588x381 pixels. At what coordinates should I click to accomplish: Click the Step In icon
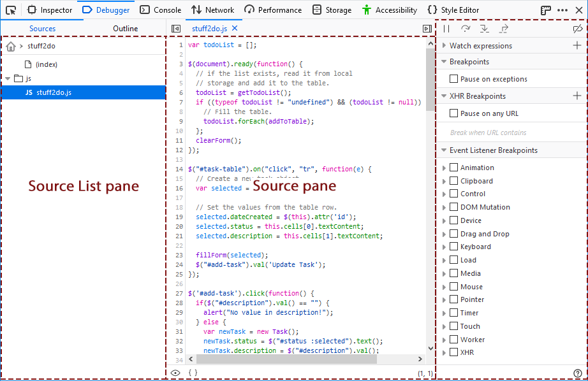485,28
